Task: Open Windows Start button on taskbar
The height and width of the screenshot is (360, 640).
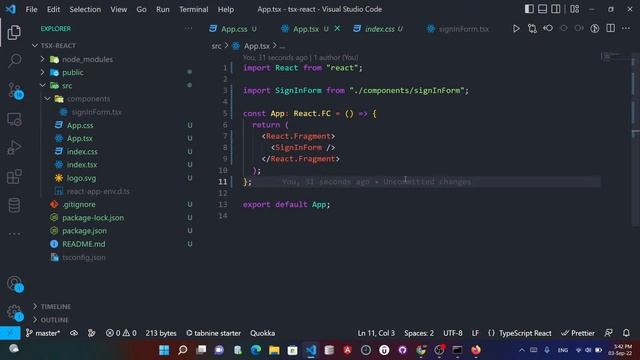Action: pyautogui.click(x=164, y=350)
